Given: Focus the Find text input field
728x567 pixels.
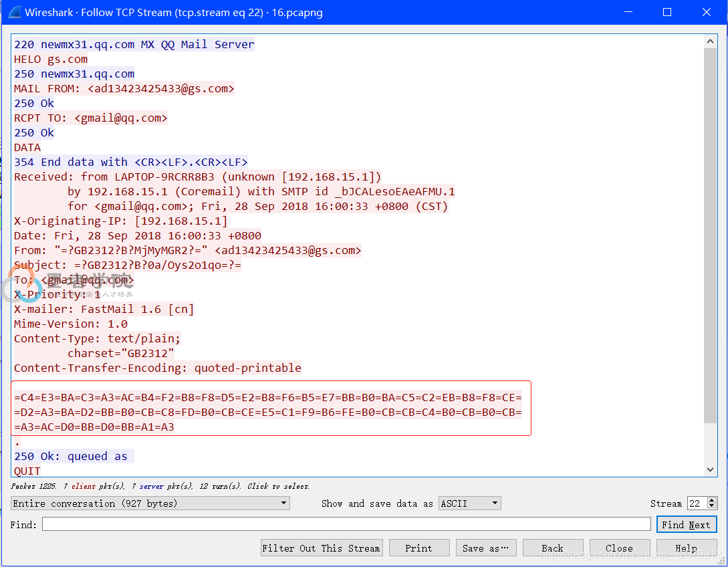Looking at the screenshot, I should [346, 524].
